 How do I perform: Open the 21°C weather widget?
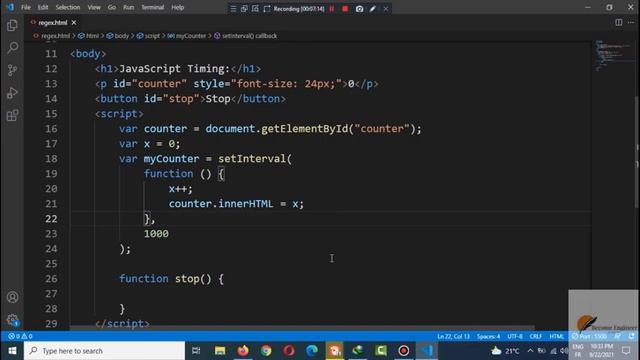[505, 351]
